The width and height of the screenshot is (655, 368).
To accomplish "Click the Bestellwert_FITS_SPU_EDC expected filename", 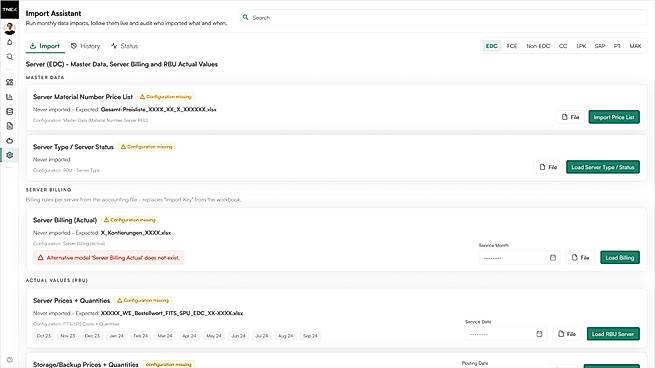I will pyautogui.click(x=172, y=313).
